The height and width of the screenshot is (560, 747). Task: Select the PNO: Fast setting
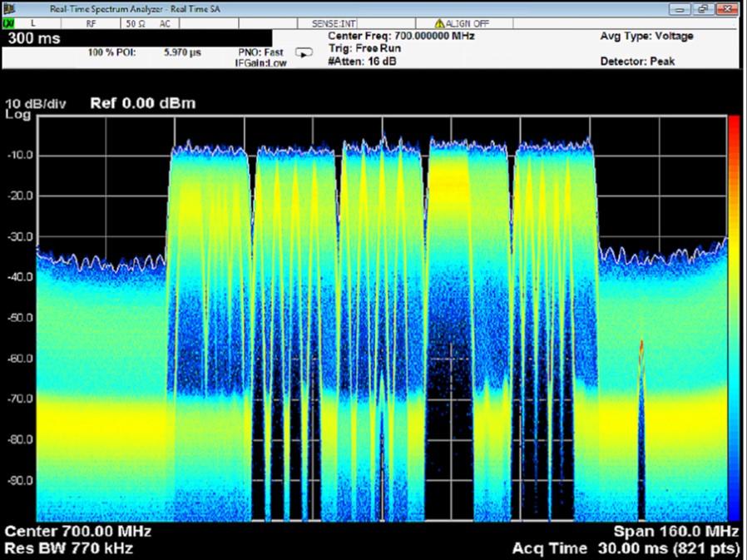pos(260,52)
